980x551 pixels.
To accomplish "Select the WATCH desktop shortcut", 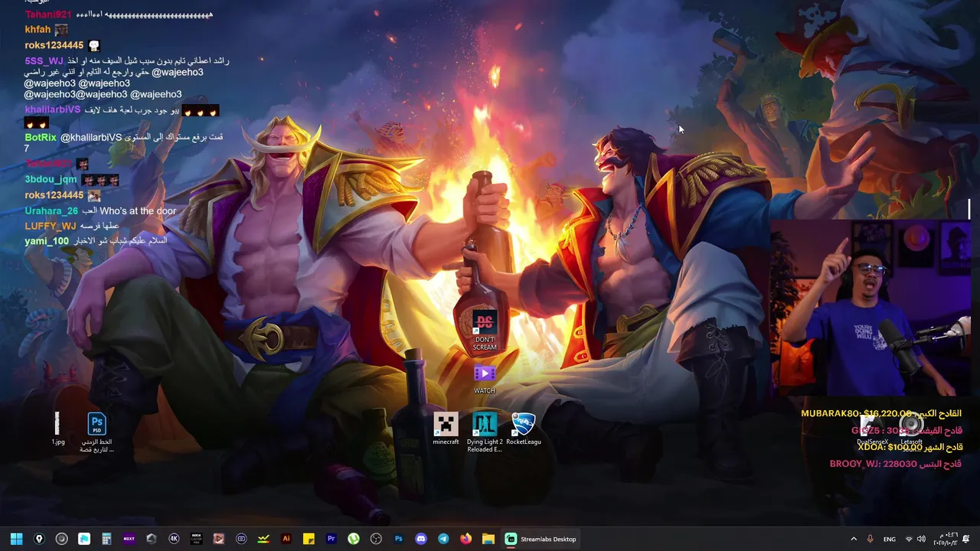I will tap(485, 380).
